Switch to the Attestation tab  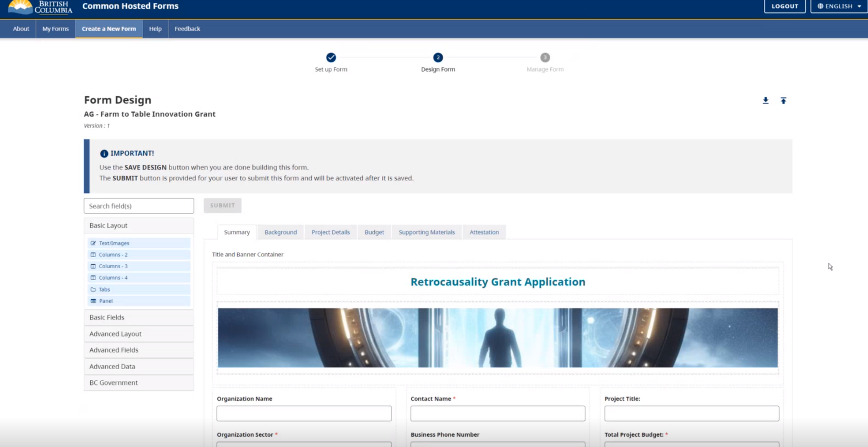tap(484, 232)
